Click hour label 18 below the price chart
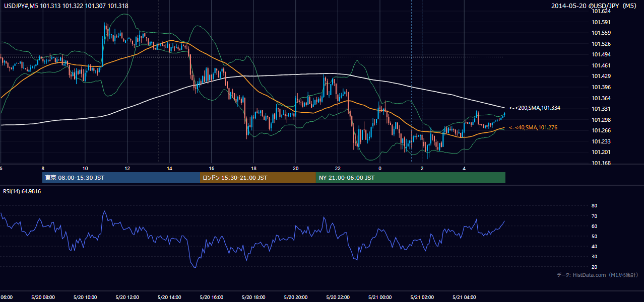The image size is (644, 302). [x=253, y=168]
